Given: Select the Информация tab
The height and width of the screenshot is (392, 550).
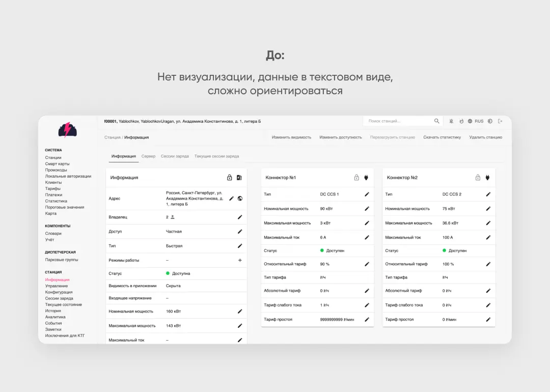Looking at the screenshot, I should (123, 156).
